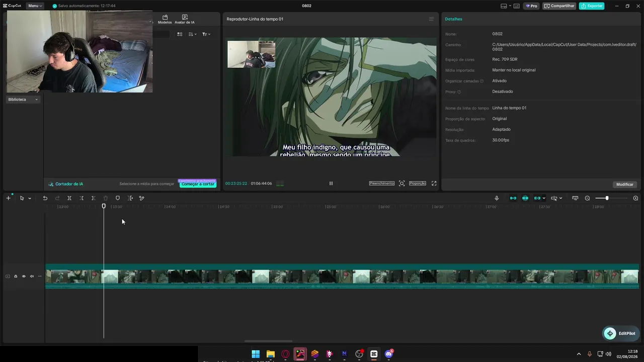Image resolution: width=644 pixels, height=362 pixels.
Task: Use the horizontal timeline scrollbar
Action: (x=268, y=341)
